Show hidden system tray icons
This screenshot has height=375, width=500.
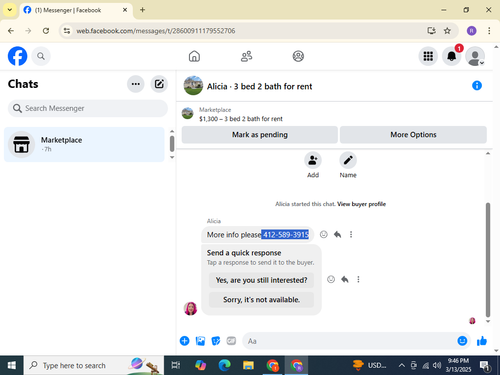pos(402,365)
